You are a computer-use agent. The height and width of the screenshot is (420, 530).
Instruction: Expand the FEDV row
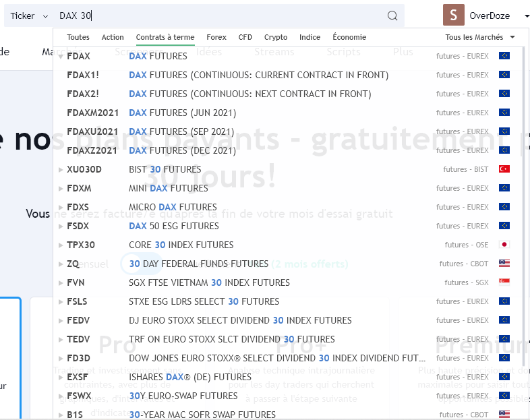point(61,321)
